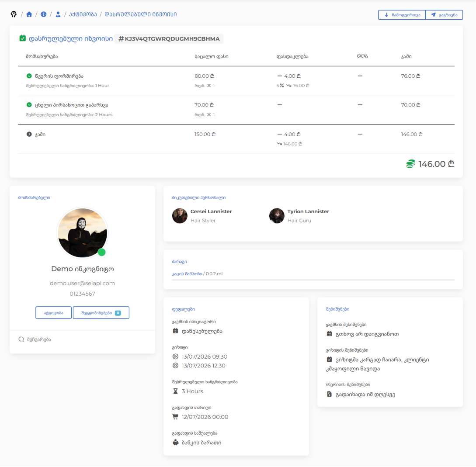
Task: Open Tyrion Lannister avatar
Action: point(277,216)
